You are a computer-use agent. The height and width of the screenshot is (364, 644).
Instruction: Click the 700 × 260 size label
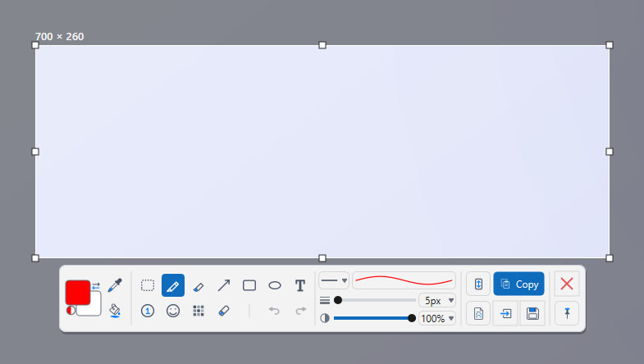60,37
